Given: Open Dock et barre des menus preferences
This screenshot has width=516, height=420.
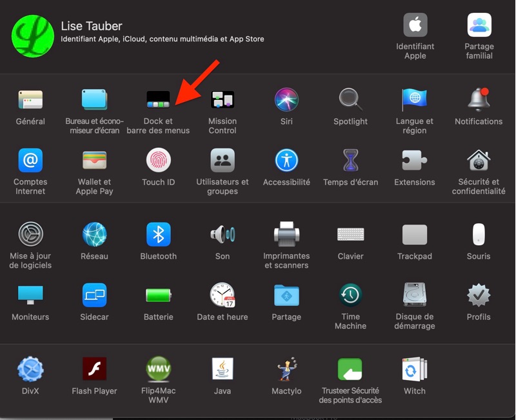Looking at the screenshot, I should [158, 100].
